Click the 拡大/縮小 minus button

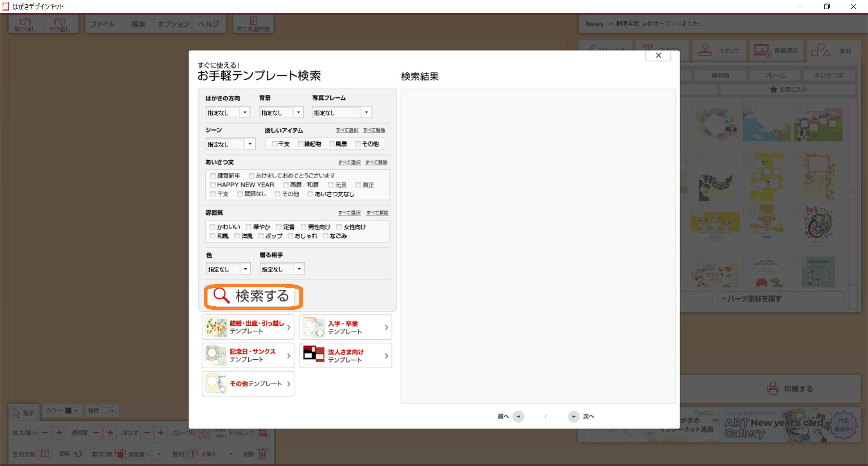click(x=45, y=433)
